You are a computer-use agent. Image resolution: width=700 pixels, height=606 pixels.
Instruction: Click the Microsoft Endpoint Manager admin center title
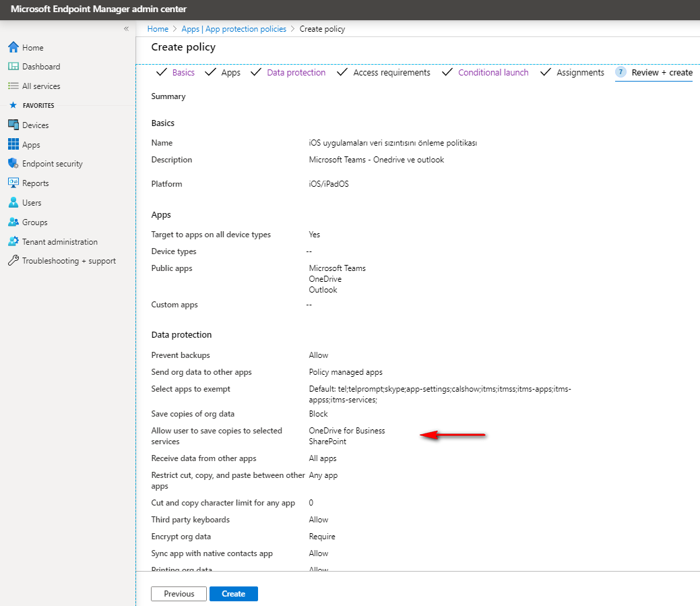[x=98, y=9]
